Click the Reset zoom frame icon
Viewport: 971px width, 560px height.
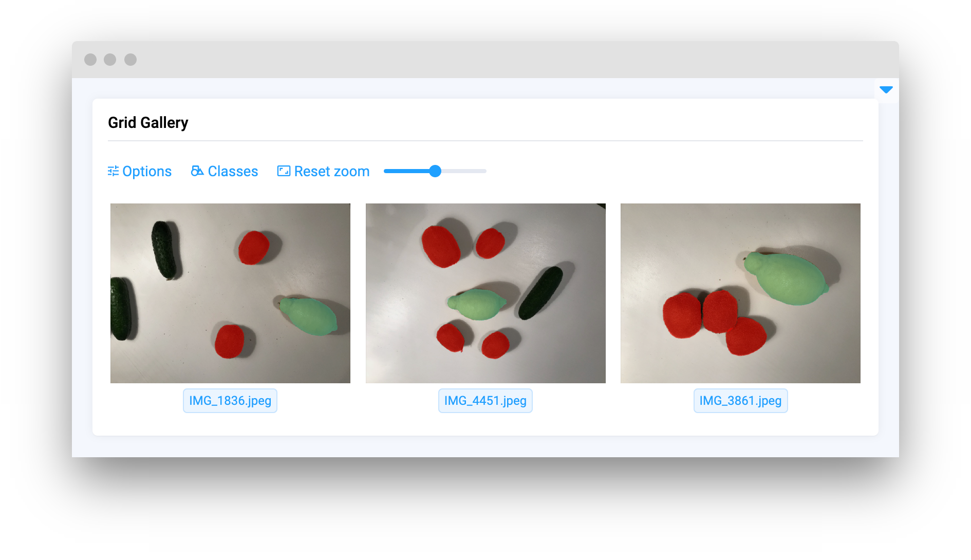point(284,171)
